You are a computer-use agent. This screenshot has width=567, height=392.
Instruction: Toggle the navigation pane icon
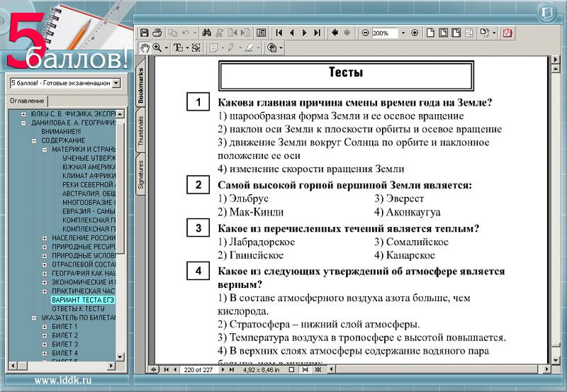[x=261, y=33]
